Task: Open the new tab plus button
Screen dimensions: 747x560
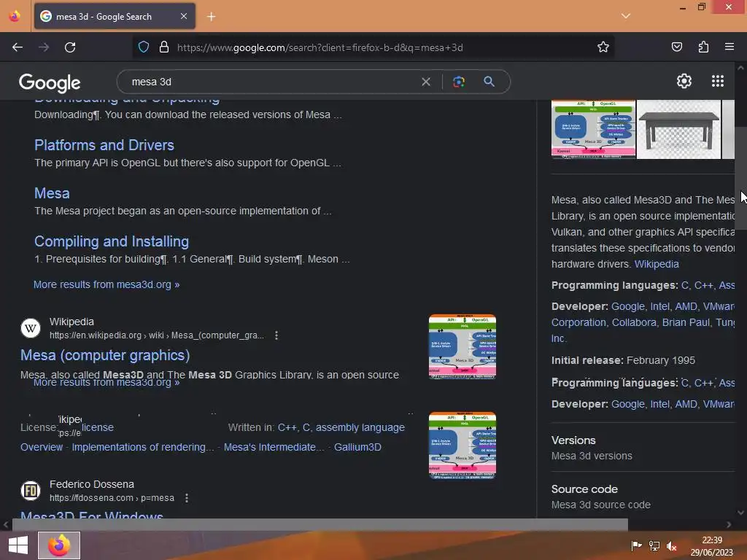Action: coord(211,17)
